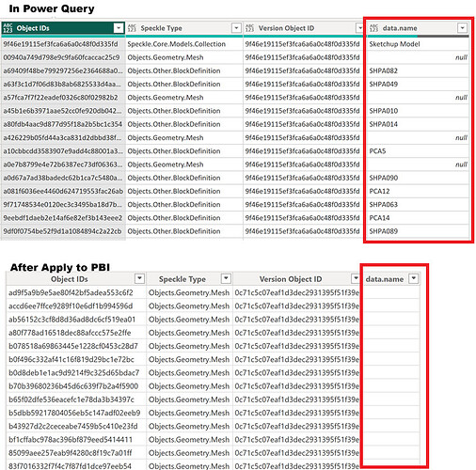476x470 pixels.
Task: Click Speckle Type data type icon
Action: pyautogui.click(x=132, y=28)
